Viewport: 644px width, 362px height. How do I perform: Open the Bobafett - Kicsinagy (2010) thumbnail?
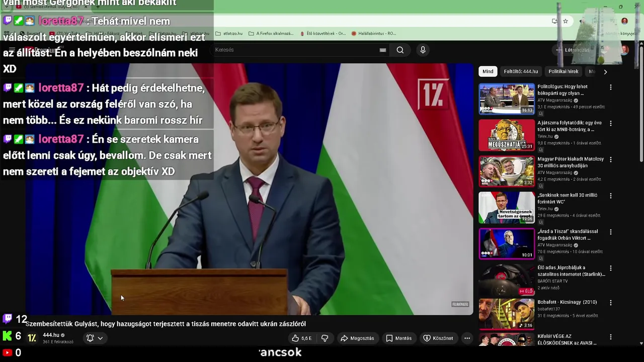[507, 314]
